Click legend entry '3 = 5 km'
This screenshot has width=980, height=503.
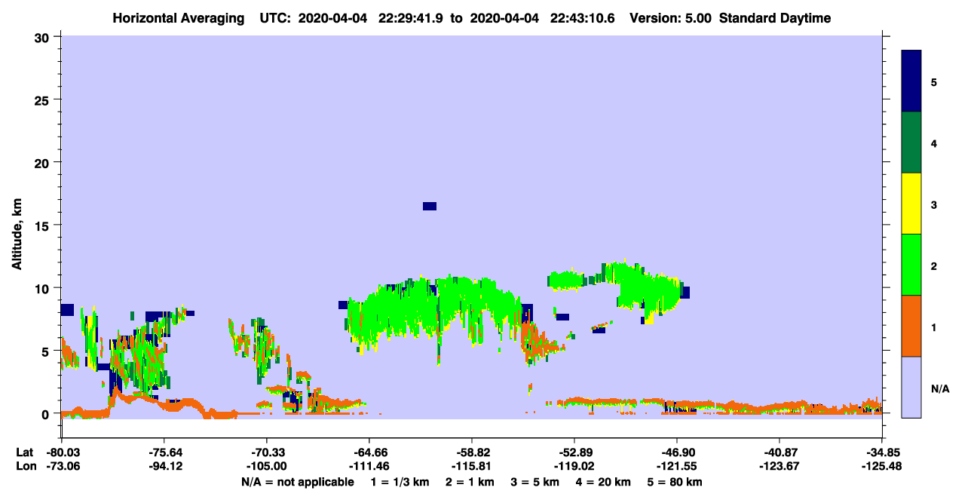click(535, 481)
